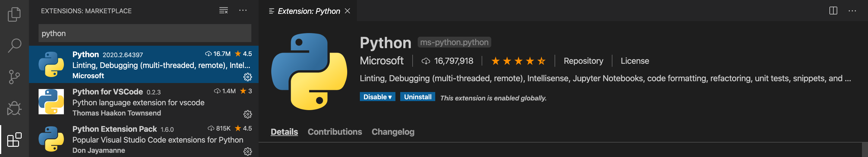This screenshot has height=157, width=868.
Task: Click Python for VSCode logo thumbnail
Action: [x=51, y=102]
